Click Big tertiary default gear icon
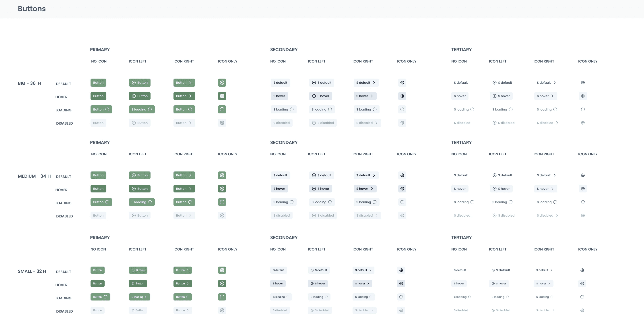The image size is (644, 336). [583, 83]
